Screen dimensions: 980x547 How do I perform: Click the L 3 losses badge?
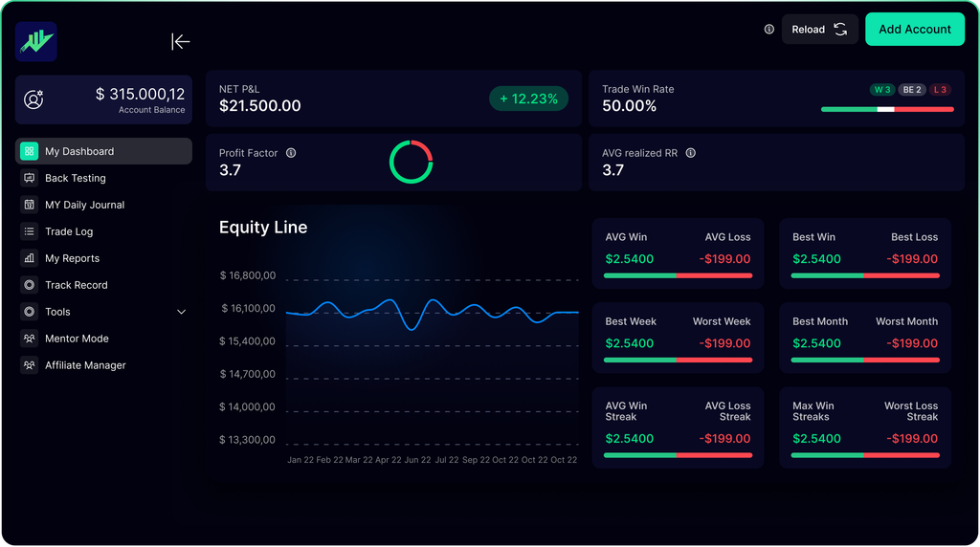tap(940, 89)
